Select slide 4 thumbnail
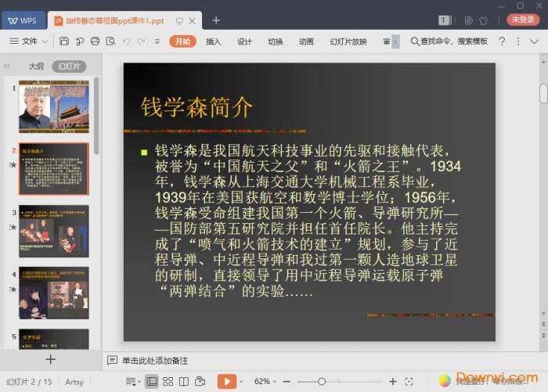 54,293
